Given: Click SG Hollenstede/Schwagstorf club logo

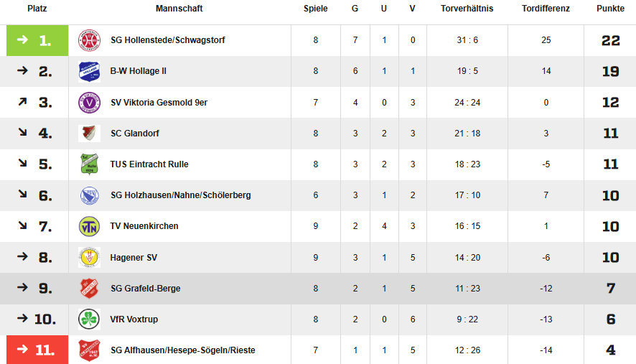Looking at the screenshot, I should pyautogui.click(x=89, y=40).
